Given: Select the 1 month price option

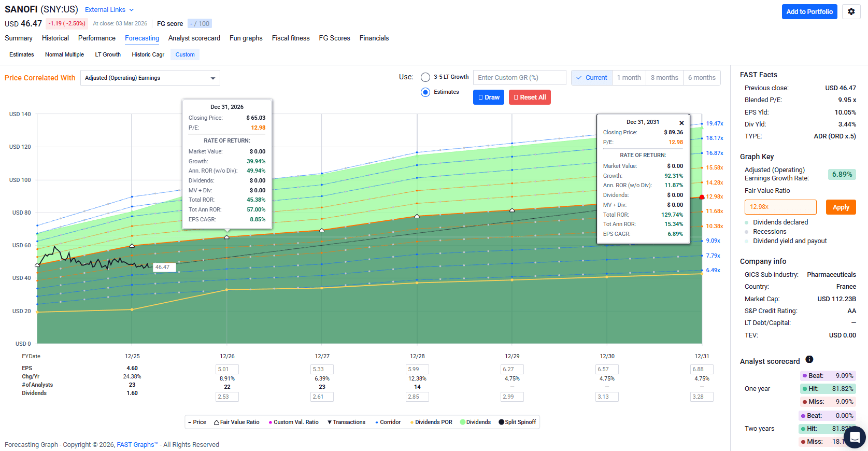Looking at the screenshot, I should click(x=629, y=78).
